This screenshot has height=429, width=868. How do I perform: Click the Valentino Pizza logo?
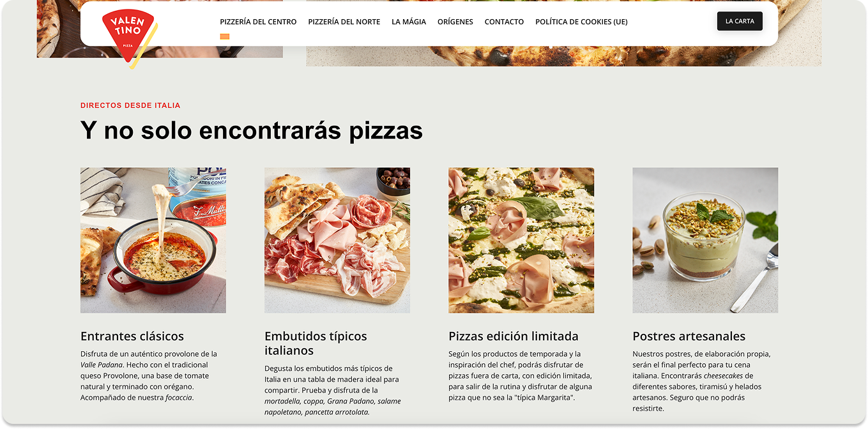[130, 38]
